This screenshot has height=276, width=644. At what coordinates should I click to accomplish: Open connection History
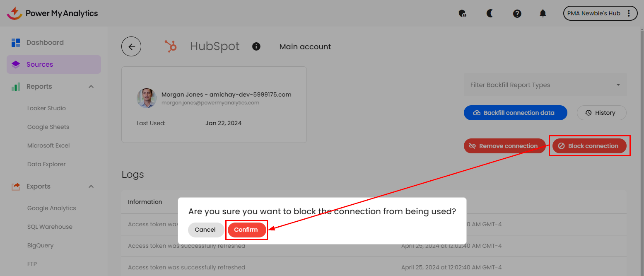(x=601, y=113)
